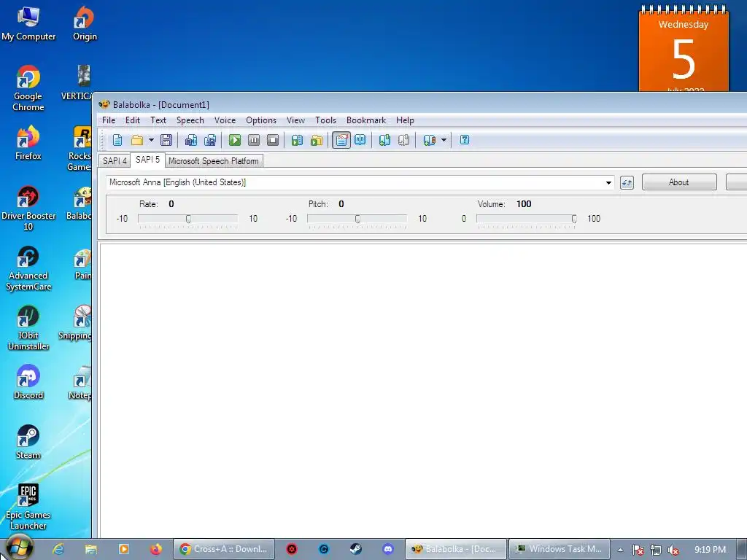Screen dimensions: 747x560
Task: Create a new document with toolbar icon
Action: point(117,140)
